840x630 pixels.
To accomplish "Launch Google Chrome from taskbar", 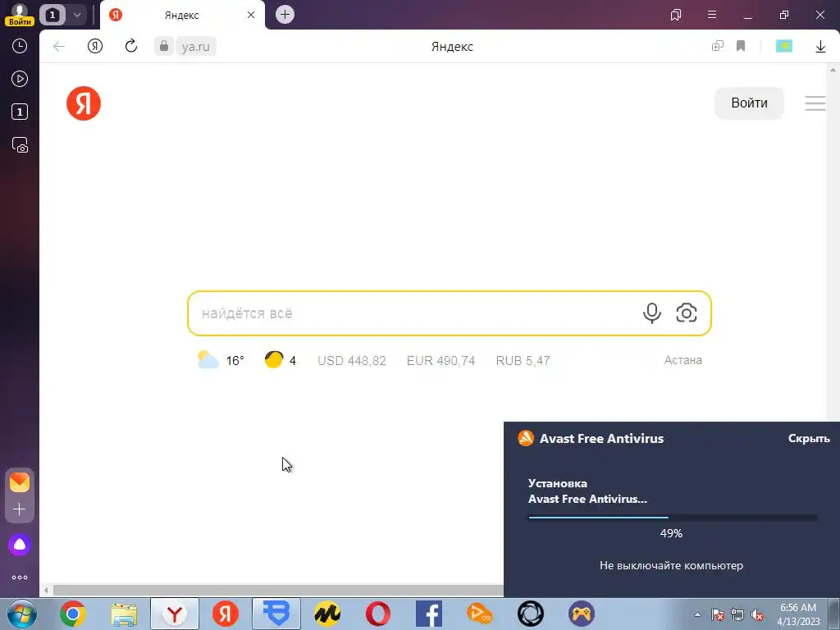I will [72, 614].
